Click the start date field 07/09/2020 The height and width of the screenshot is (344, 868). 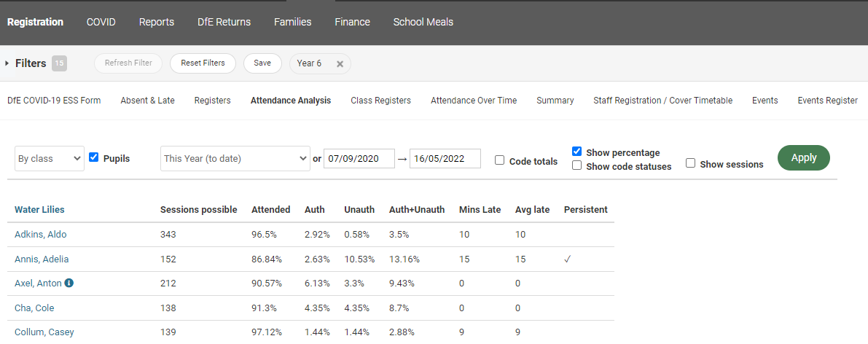[359, 158]
